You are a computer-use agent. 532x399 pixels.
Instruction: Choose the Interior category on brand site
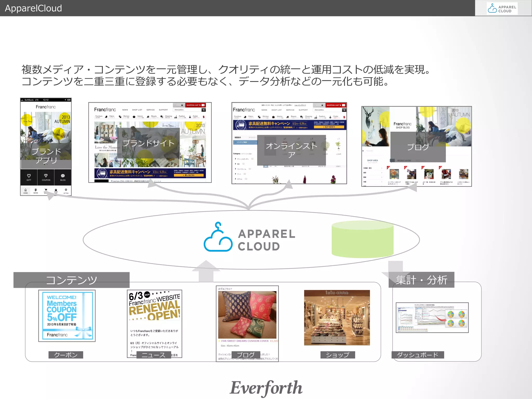point(143,117)
